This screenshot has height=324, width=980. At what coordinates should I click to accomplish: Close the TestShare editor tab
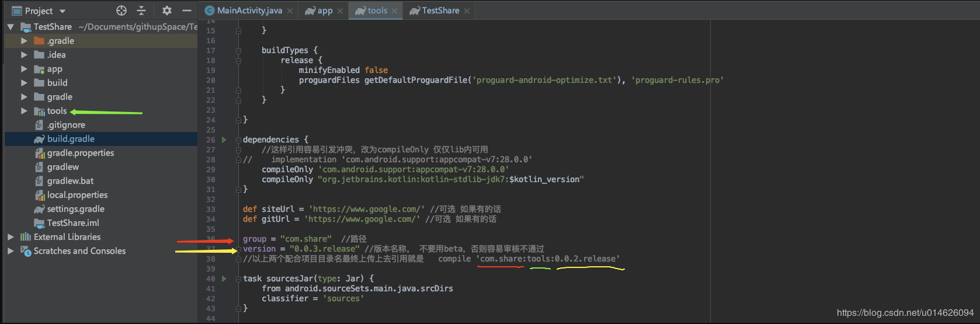pyautogui.click(x=467, y=11)
